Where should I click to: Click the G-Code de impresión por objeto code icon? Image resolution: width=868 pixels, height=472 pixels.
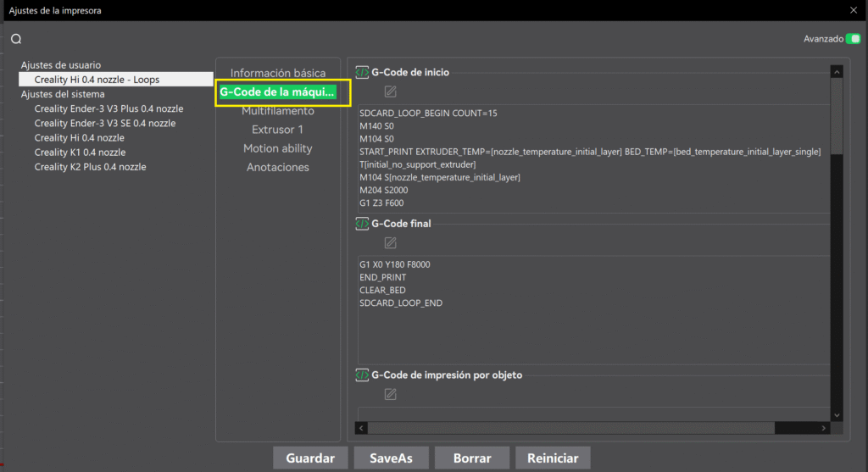(x=362, y=375)
